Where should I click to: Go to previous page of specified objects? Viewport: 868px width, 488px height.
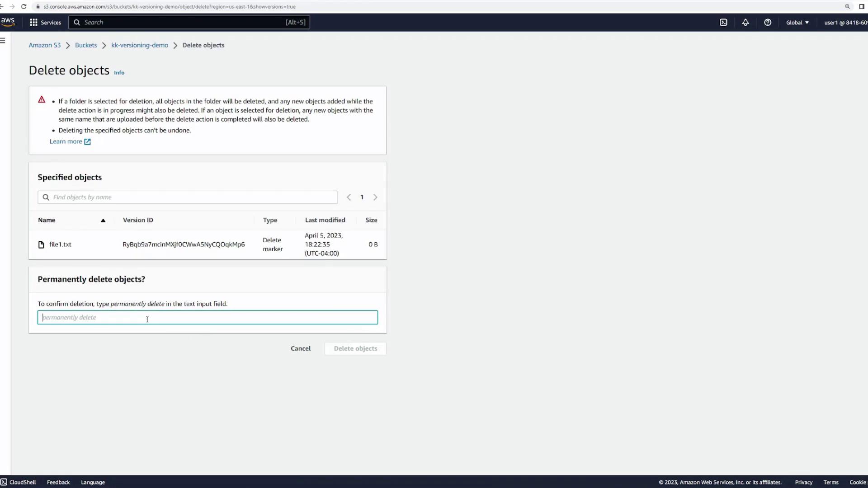click(x=349, y=197)
